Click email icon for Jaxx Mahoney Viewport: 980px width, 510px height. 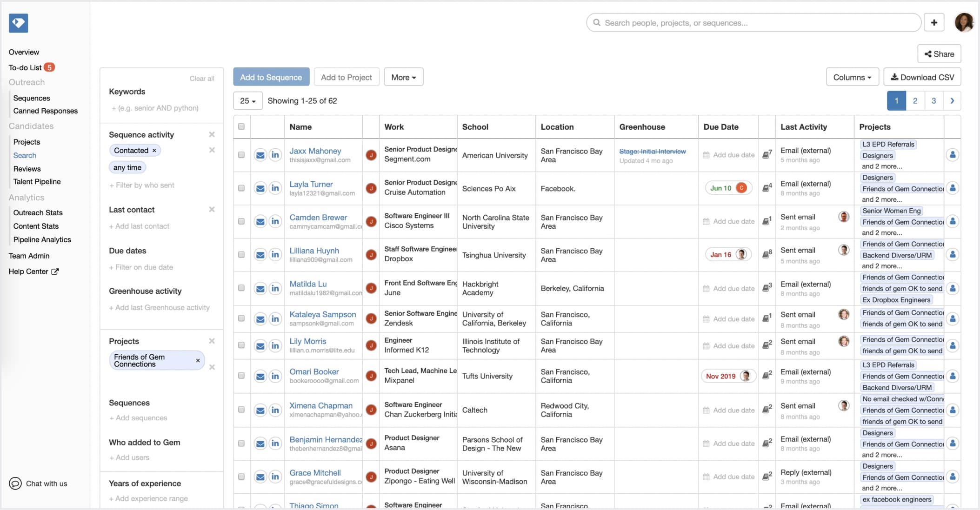point(260,155)
